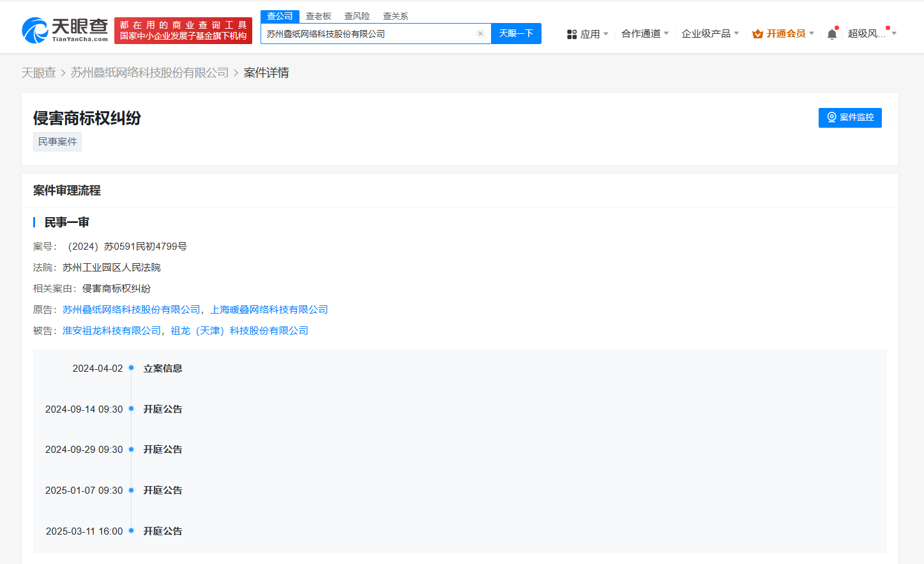
Task: Click the page title 侵害商标权纠纷
Action: click(x=87, y=118)
